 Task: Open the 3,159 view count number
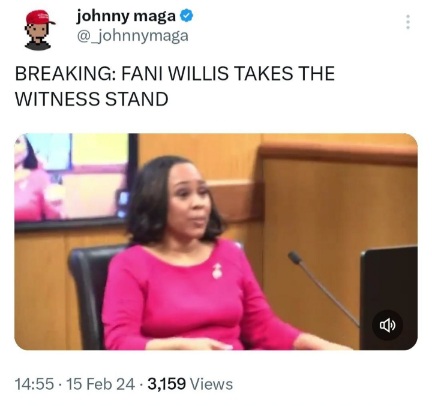point(166,384)
